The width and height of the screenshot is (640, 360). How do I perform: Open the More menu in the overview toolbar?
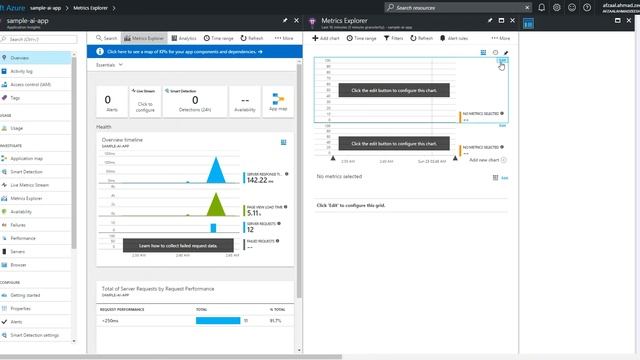pos(284,38)
